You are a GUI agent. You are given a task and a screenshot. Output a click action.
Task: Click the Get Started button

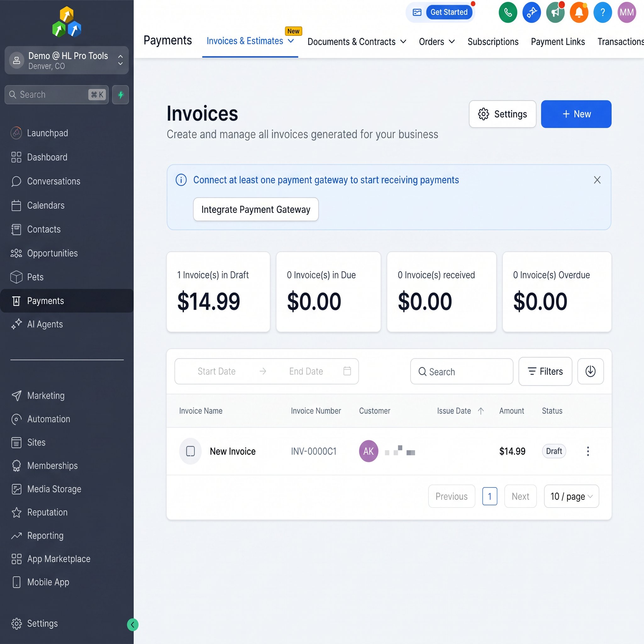pos(449,12)
